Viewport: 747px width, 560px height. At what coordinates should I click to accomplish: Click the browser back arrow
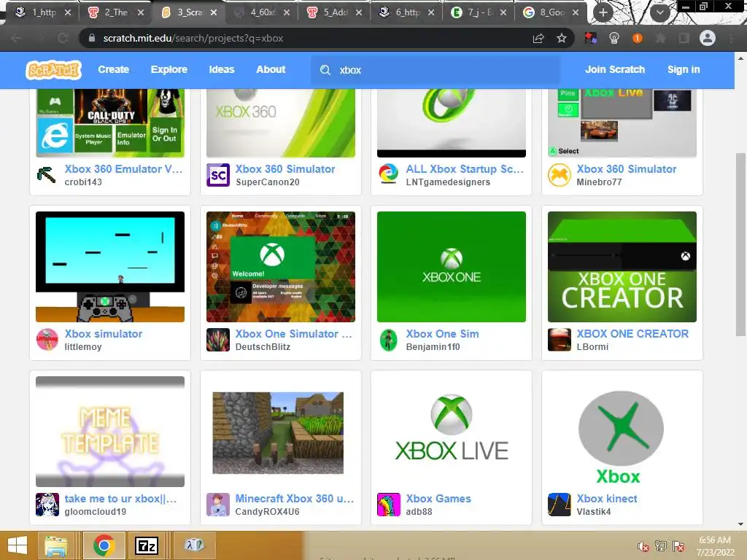[16, 38]
